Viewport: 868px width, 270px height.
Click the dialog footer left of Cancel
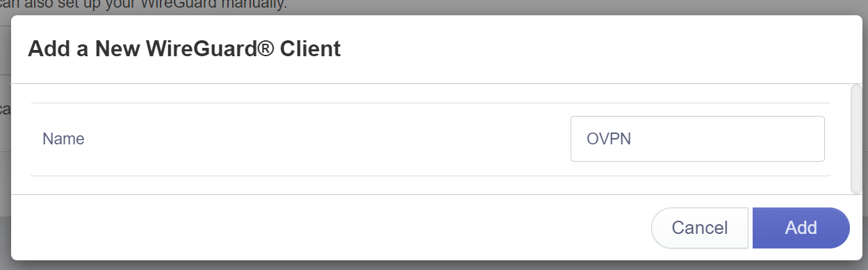[331, 228]
